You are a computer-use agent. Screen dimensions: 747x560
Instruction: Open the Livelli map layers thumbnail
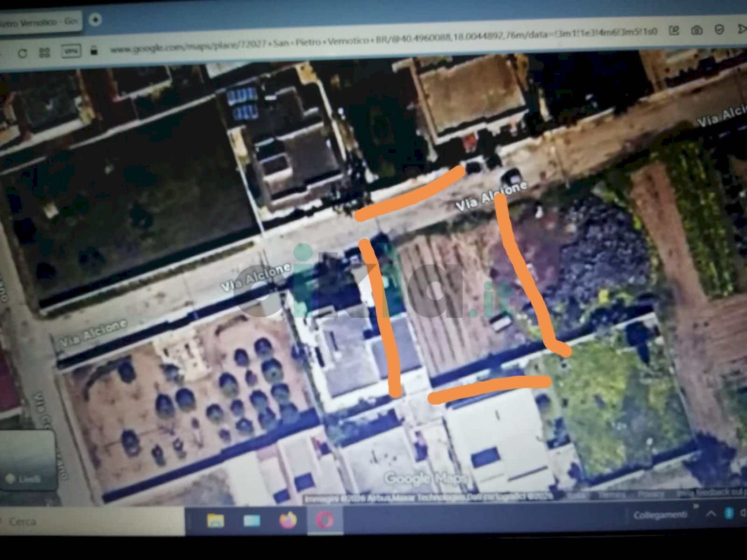tap(28, 460)
